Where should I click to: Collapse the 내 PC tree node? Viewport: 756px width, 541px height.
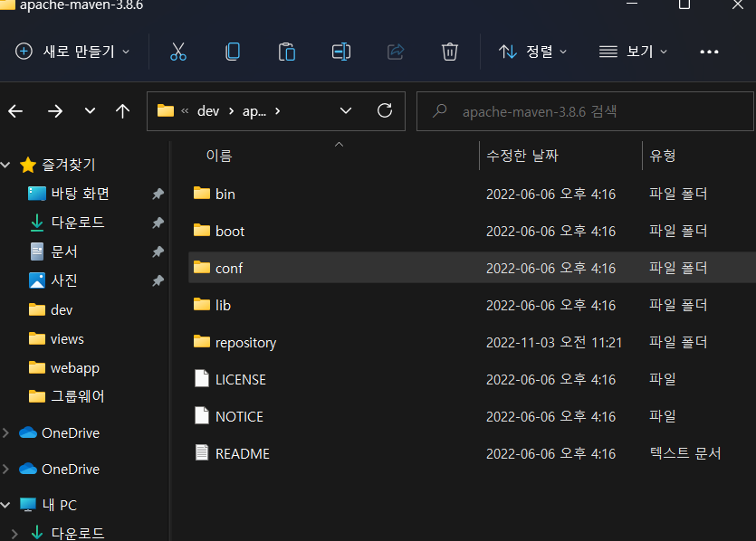coord(5,505)
